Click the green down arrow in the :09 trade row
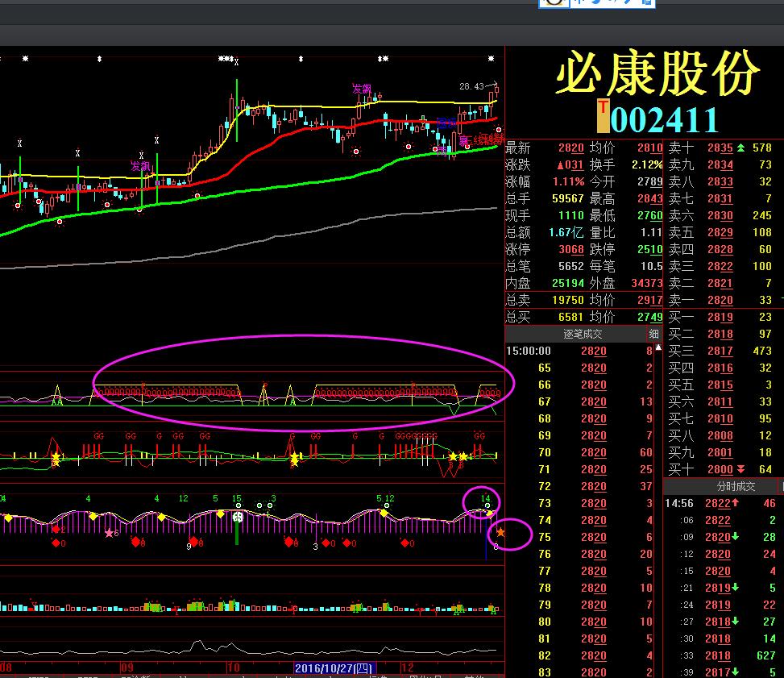The height and width of the screenshot is (678, 784). point(736,537)
